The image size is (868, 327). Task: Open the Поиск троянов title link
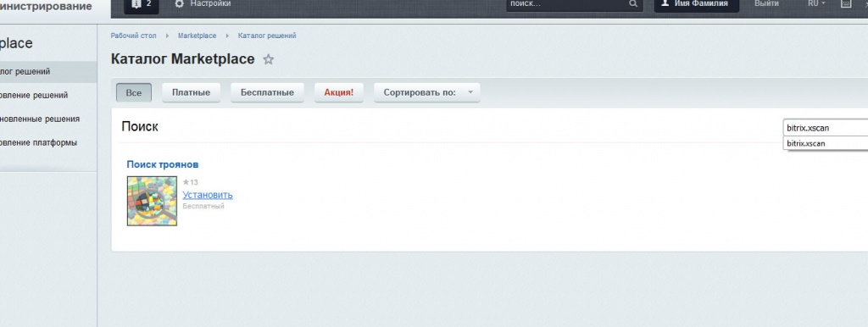coord(163,164)
